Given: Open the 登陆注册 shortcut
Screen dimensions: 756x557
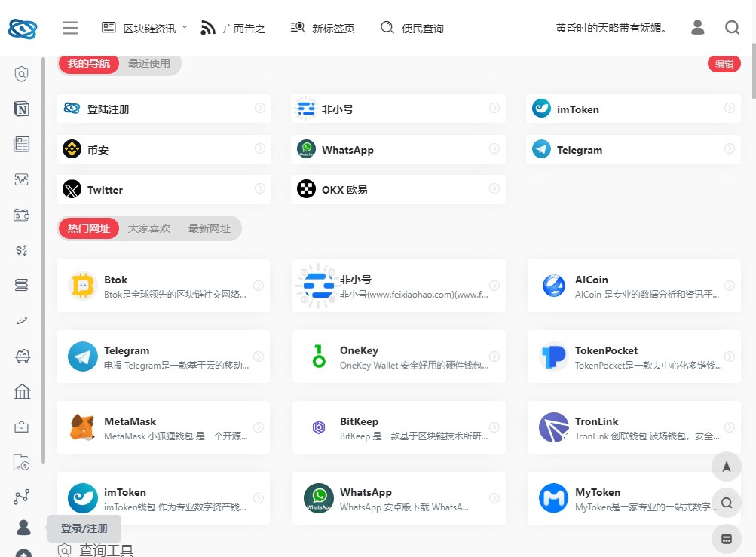Looking at the screenshot, I should (x=164, y=109).
